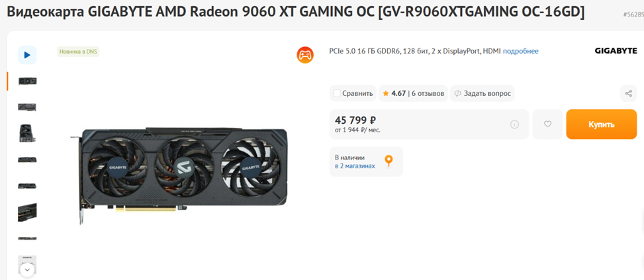The width and height of the screenshot is (644, 280).
Task: Play the product video thumbnail
Action: point(27,54)
